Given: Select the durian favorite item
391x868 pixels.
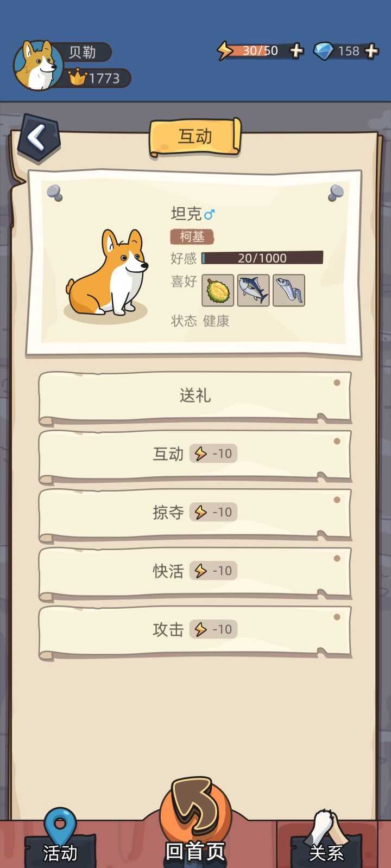Looking at the screenshot, I should [x=218, y=290].
